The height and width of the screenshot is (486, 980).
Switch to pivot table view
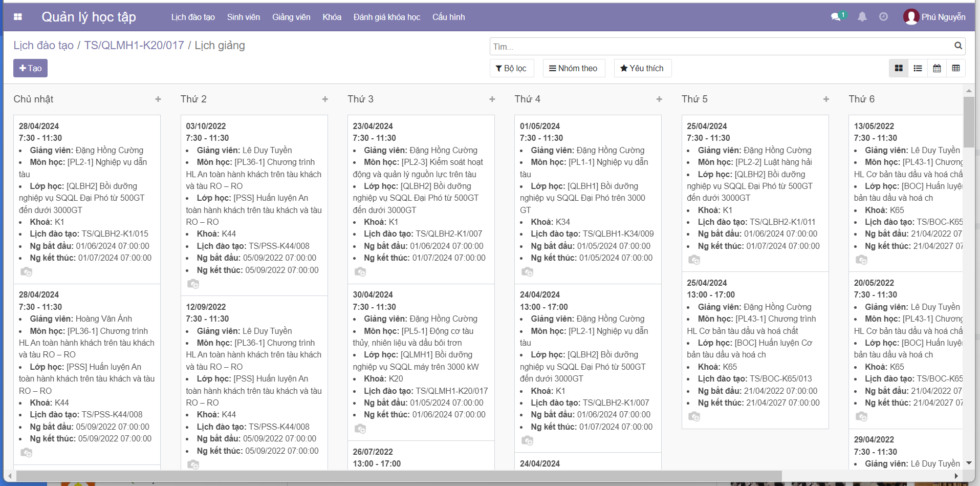956,68
